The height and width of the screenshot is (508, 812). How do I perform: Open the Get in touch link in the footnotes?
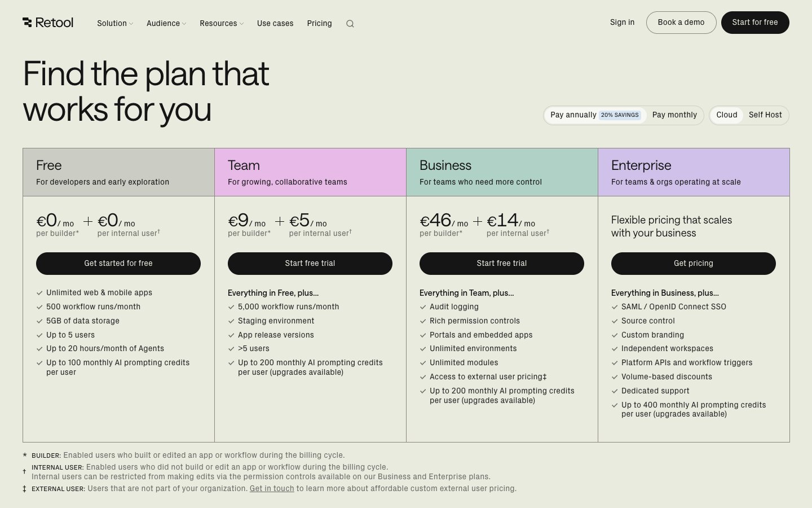tap(272, 488)
